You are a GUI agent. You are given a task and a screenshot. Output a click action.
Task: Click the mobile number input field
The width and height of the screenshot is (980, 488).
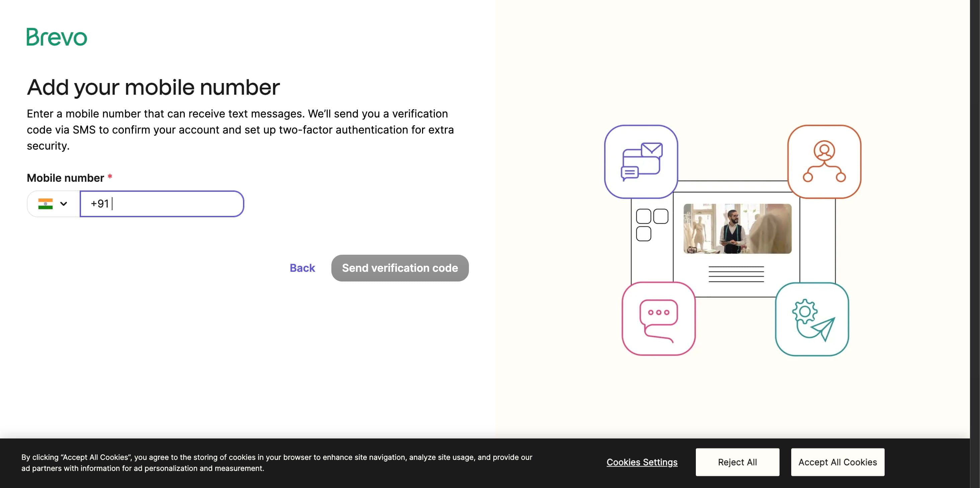[162, 204]
